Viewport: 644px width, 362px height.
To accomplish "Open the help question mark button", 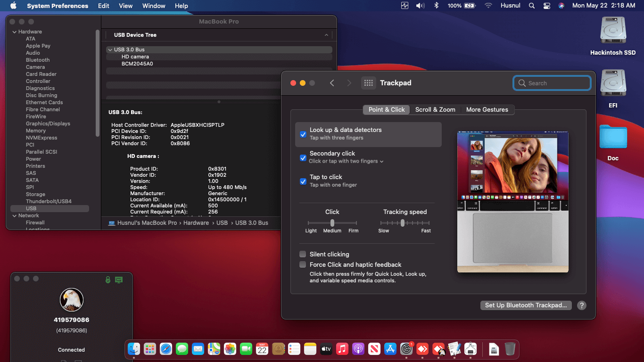I will tap(582, 305).
